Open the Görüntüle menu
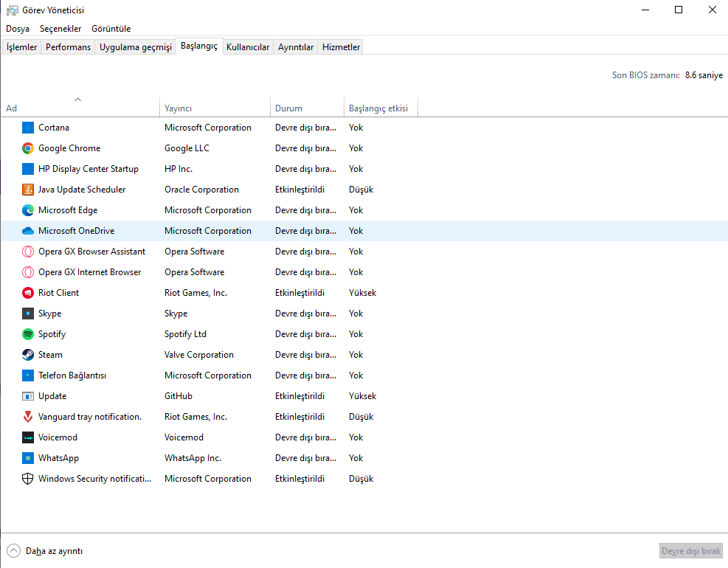The image size is (728, 568). 111,29
